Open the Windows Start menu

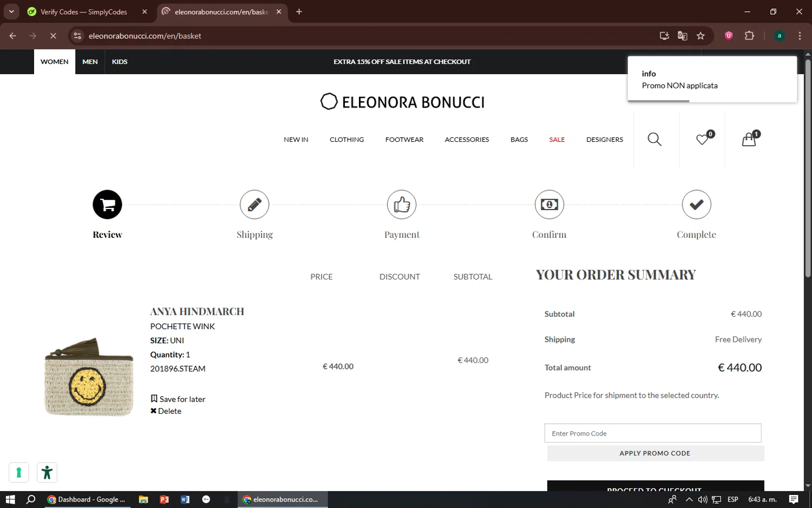[x=10, y=499]
